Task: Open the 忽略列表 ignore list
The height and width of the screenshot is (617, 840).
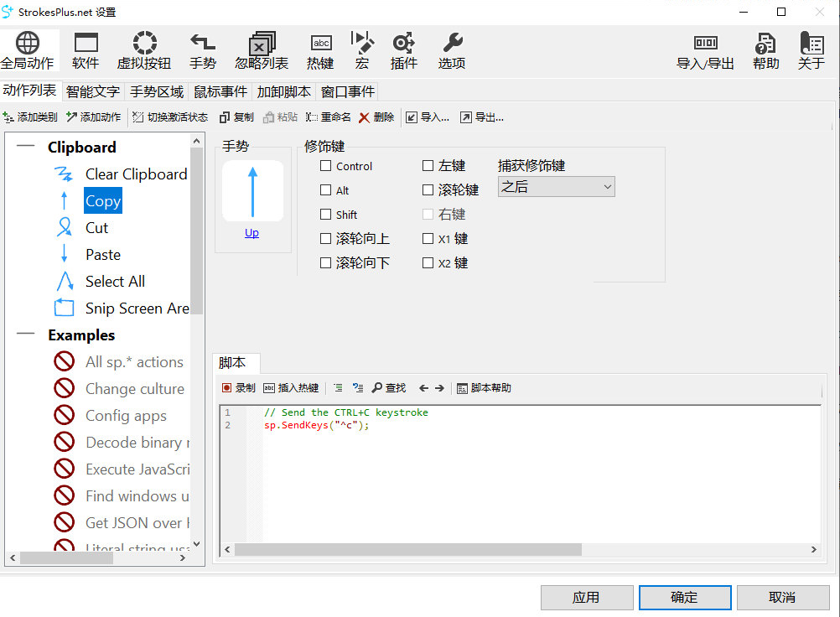Action: coord(261,50)
